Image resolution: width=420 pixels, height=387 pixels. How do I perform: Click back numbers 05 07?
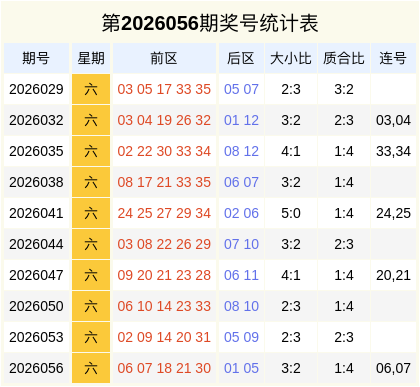coord(241,89)
